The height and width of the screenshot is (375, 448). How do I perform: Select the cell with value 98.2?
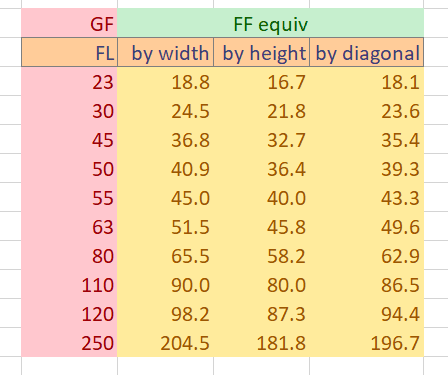click(x=165, y=313)
